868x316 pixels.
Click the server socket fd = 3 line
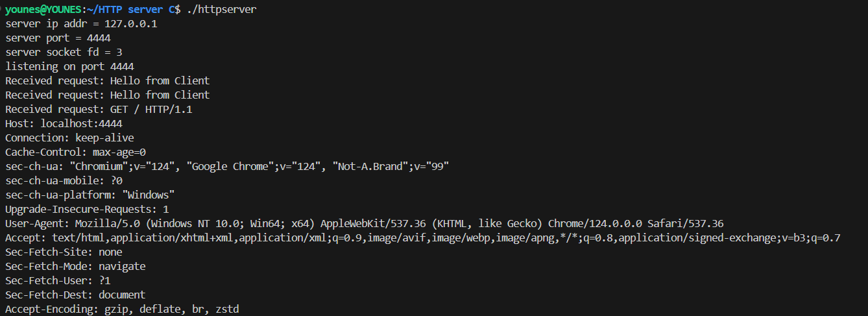[64, 52]
